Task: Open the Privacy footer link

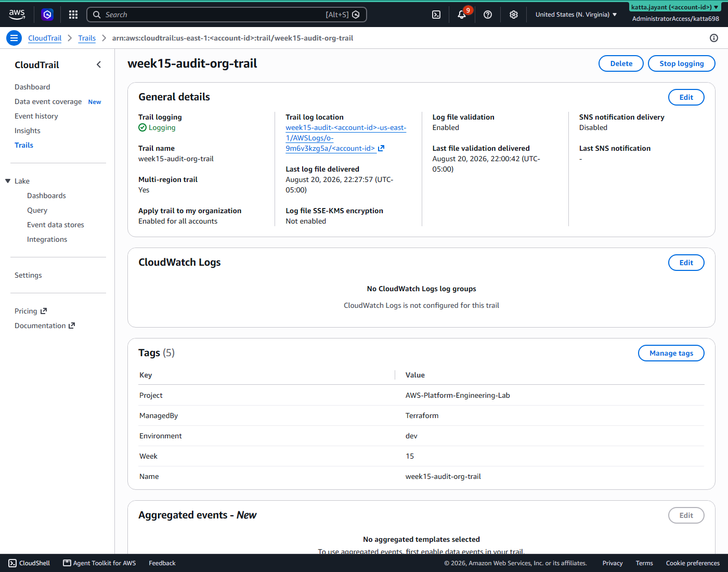Action: tap(613, 563)
